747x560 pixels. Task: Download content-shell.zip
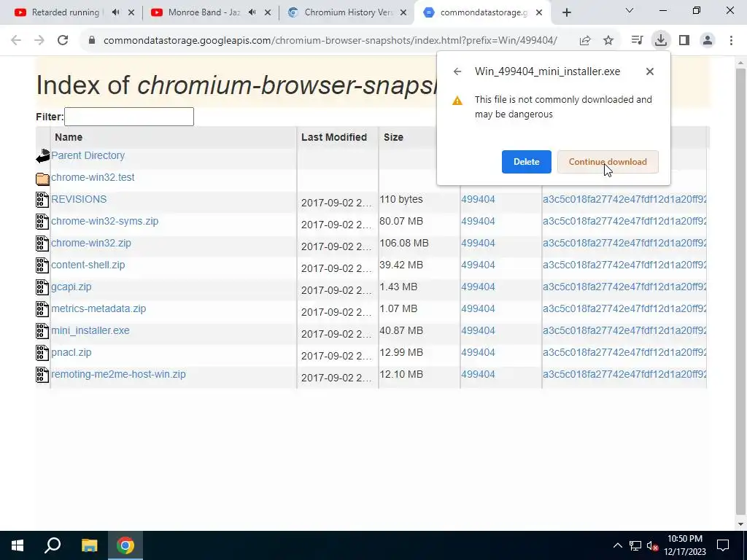88,265
